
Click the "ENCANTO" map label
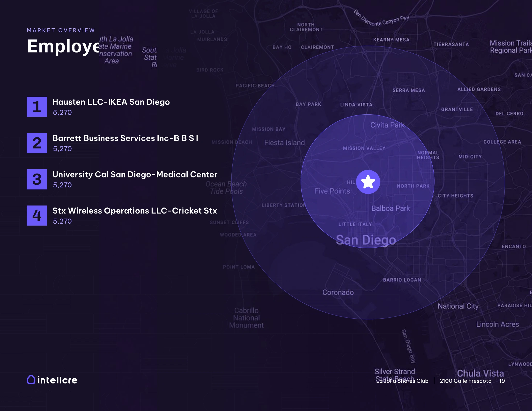[514, 247]
